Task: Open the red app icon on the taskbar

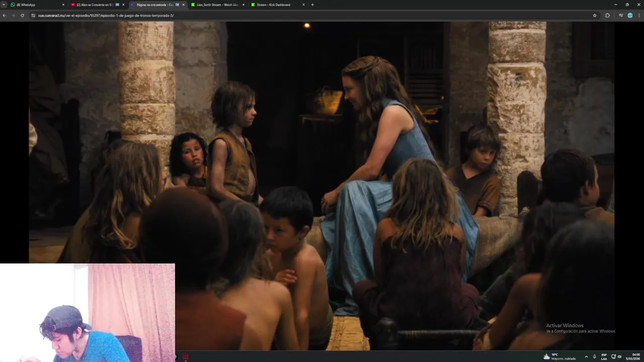Action: point(186,357)
